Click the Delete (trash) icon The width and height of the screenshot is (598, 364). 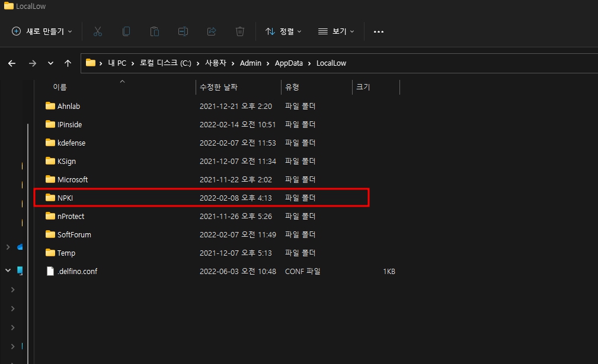239,31
